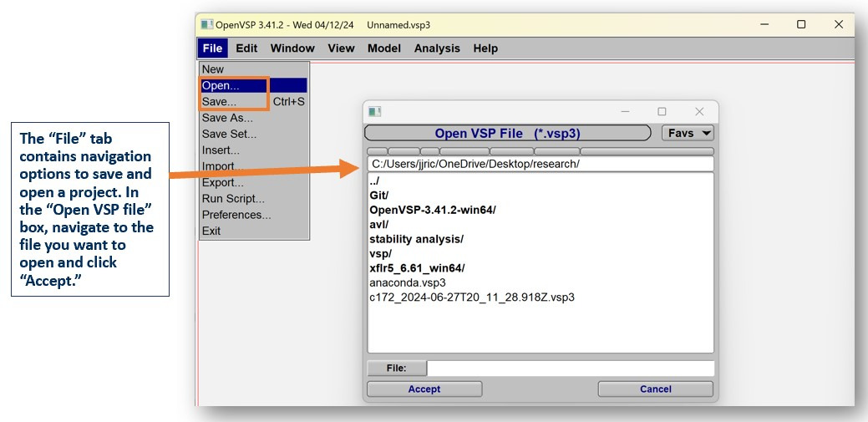
Task: Open the Favs dropdown
Action: [x=688, y=133]
